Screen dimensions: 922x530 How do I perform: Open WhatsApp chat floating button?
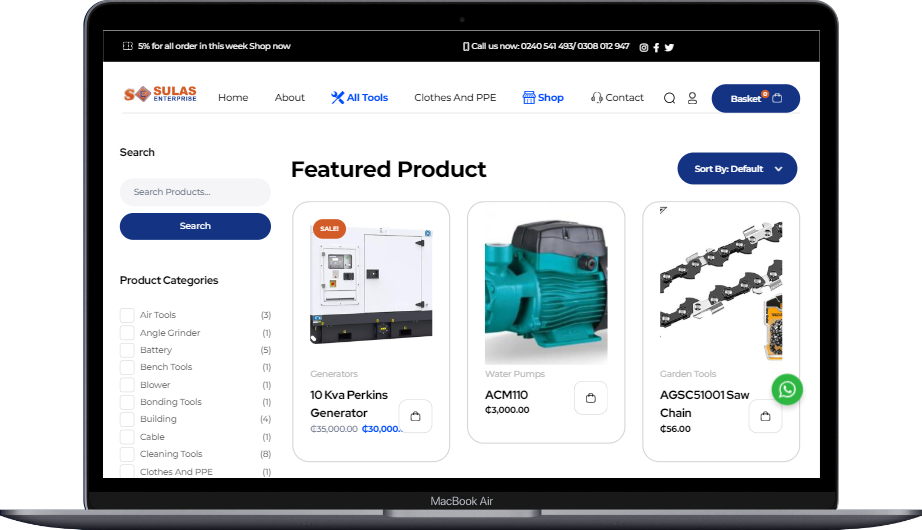(x=787, y=389)
